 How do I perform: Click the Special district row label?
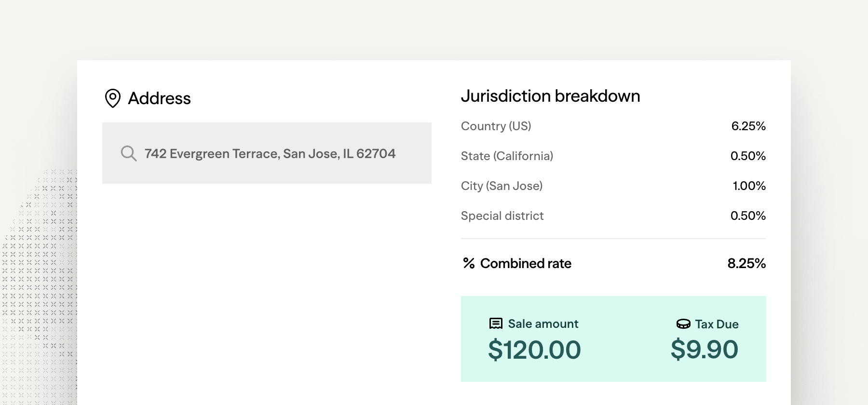click(x=502, y=216)
